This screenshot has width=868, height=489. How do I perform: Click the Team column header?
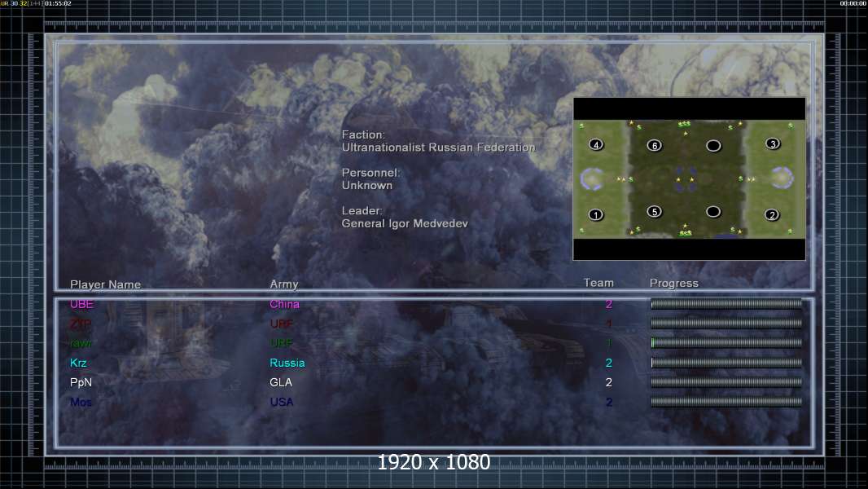tap(598, 283)
